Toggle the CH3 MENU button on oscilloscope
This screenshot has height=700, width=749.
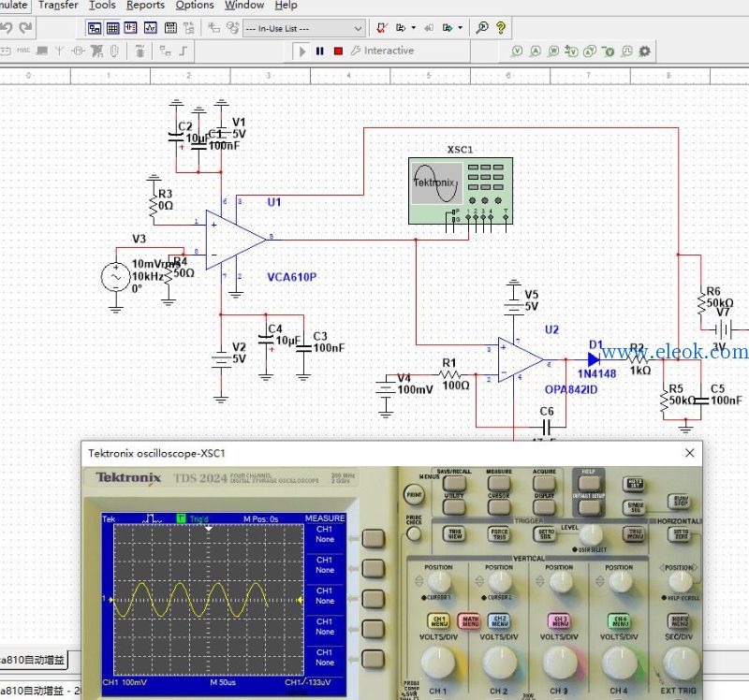[560, 621]
